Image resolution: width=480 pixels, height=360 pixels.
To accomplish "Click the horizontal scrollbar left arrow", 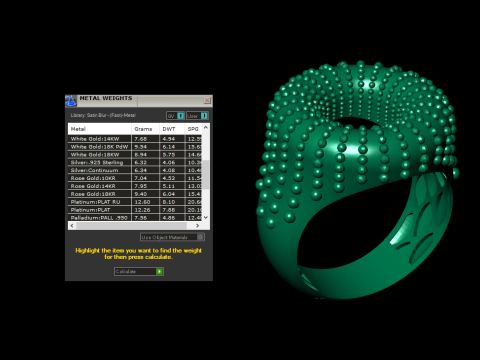I will tap(72, 226).
